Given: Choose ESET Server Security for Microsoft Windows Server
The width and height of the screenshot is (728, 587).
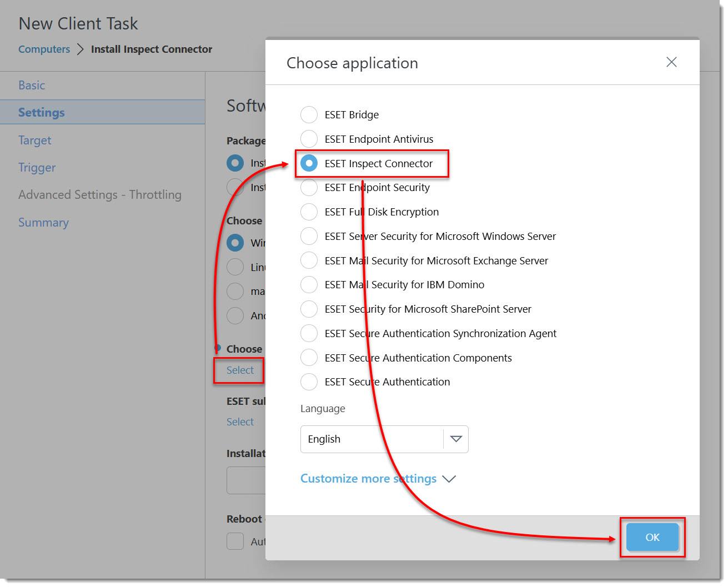Looking at the screenshot, I should tap(309, 236).
